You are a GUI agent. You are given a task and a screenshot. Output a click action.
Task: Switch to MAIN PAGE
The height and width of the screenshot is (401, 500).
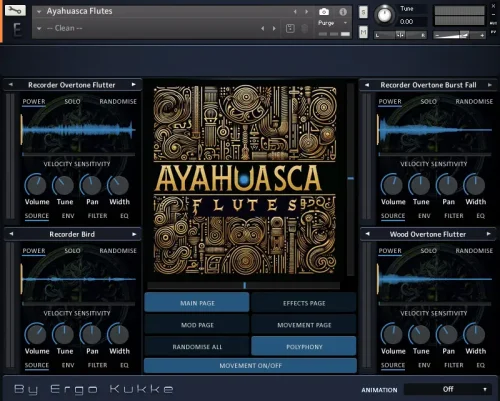[197, 303]
